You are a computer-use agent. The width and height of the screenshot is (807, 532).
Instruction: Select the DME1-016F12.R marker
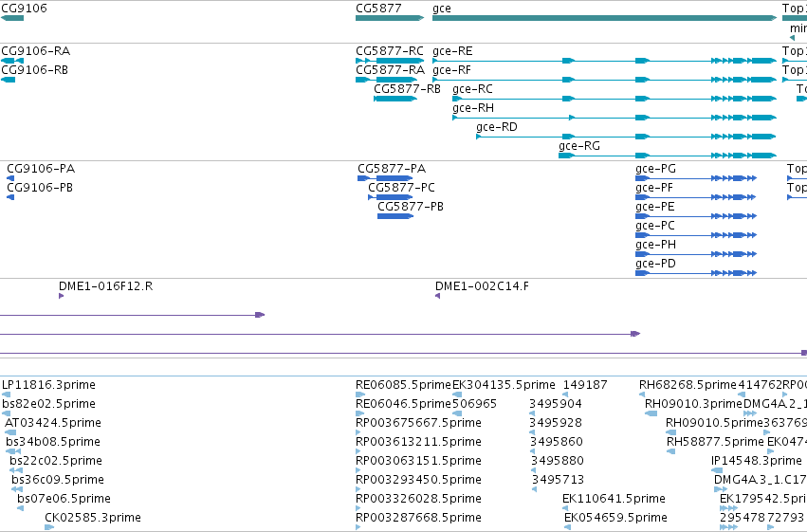pos(105,286)
